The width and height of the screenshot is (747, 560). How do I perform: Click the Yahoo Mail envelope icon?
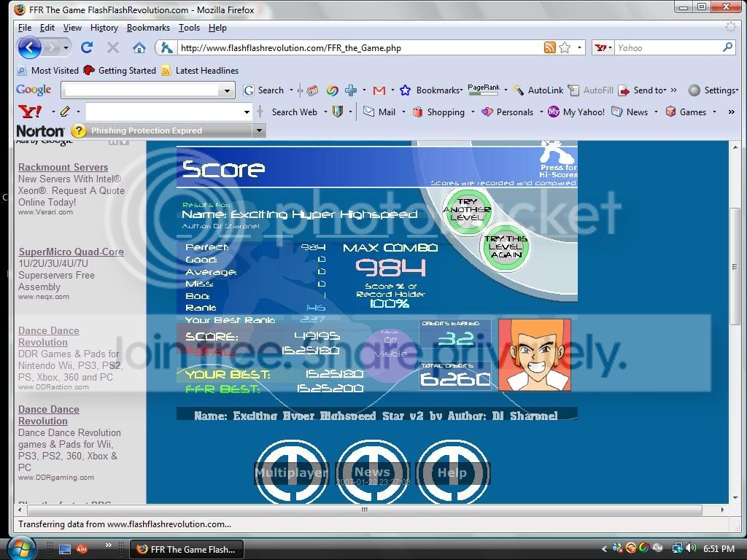coord(369,112)
